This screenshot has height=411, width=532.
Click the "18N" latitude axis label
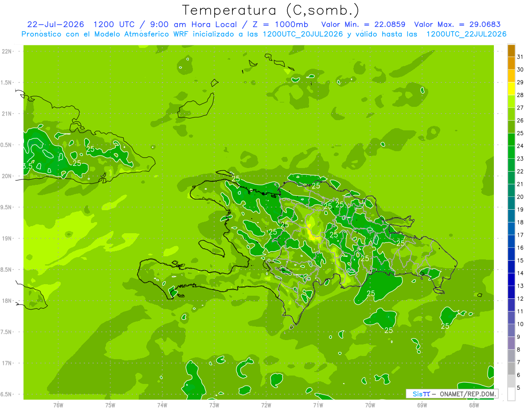7,301
